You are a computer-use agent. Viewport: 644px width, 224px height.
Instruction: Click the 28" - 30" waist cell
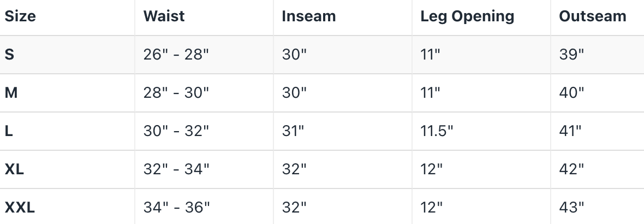click(176, 93)
